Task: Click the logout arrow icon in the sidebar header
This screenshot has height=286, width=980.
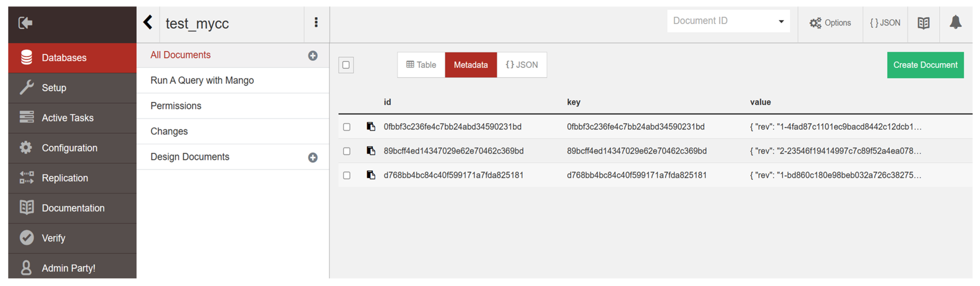Action: (x=25, y=23)
